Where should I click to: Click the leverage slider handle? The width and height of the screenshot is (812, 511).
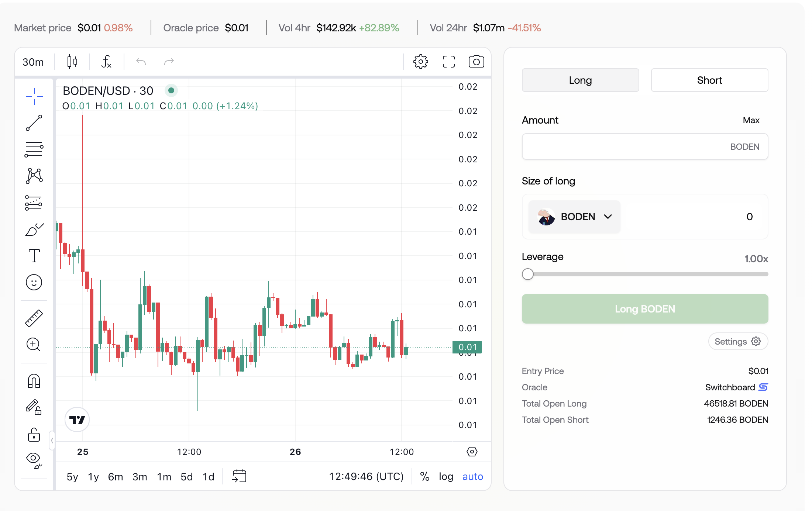(x=528, y=274)
